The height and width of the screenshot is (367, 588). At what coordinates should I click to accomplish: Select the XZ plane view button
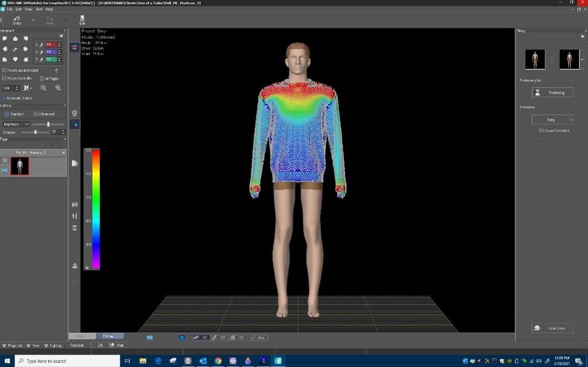200,338
